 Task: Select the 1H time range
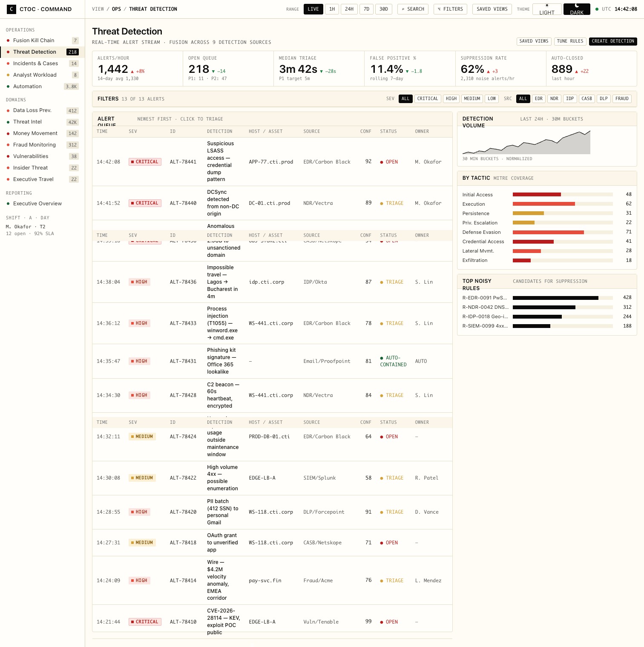[x=332, y=9]
